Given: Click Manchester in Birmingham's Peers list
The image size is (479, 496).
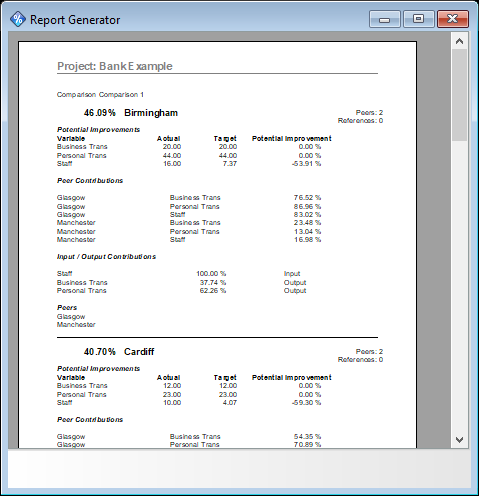Looking at the screenshot, I should (76, 325).
